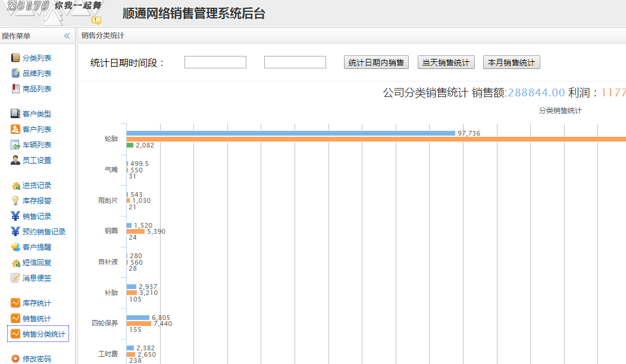
Task: Collapse the 操作菜单 sidebar panel
Action: 67,36
